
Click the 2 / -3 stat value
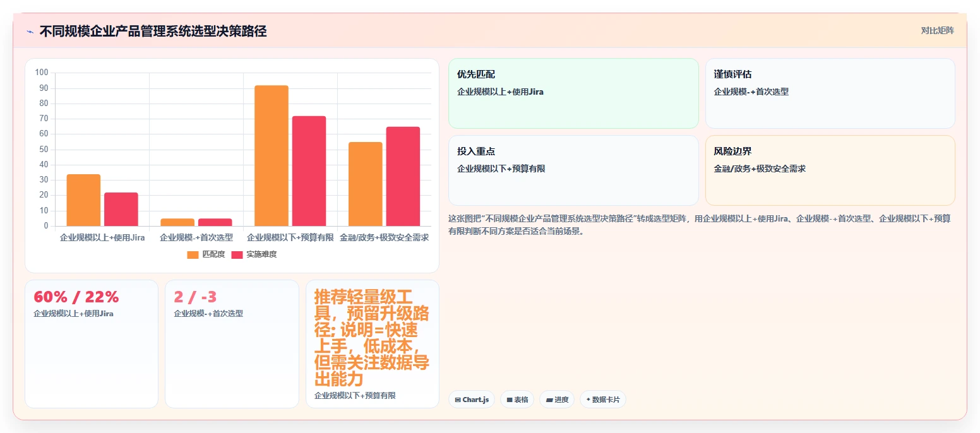click(195, 297)
